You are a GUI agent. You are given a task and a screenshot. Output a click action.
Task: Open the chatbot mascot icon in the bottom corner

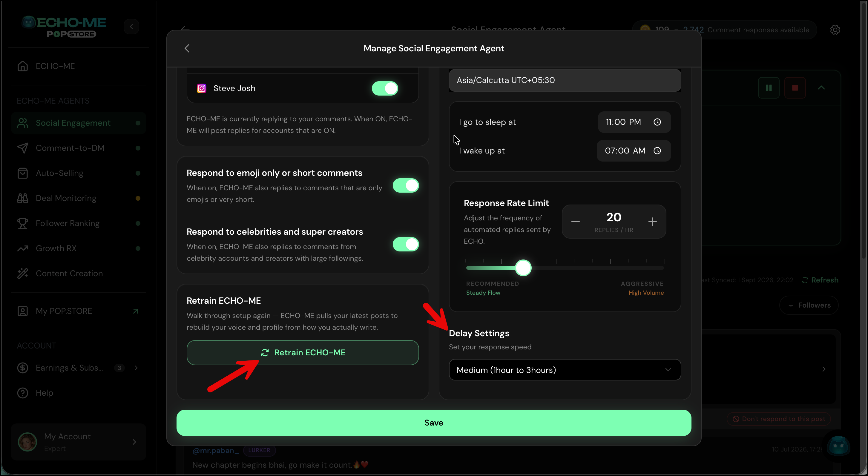coord(838,446)
